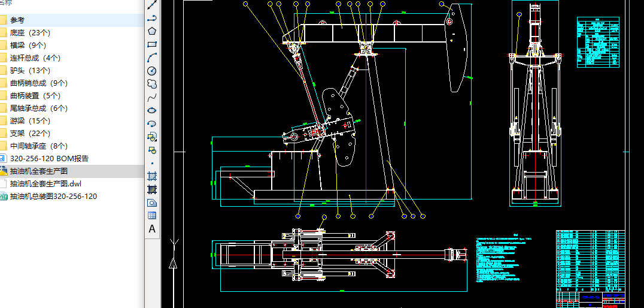
Task: Activate the Rectangle tool
Action: point(152,44)
